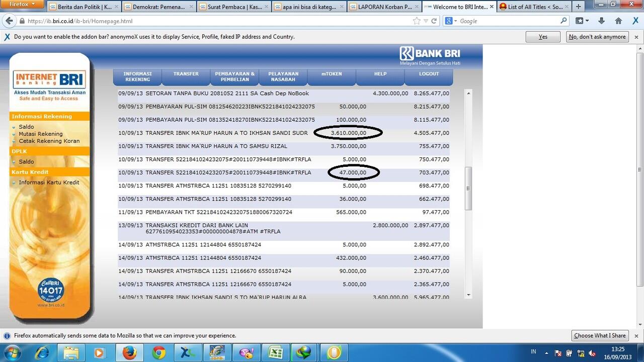This screenshot has width=644, height=362.
Task: Open a new tab with the plus button
Action: (578, 7)
